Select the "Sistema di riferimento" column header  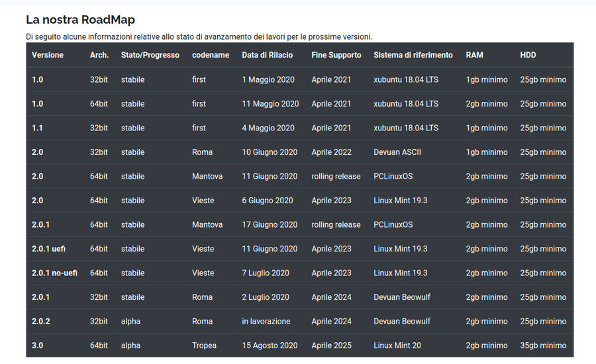tap(413, 55)
